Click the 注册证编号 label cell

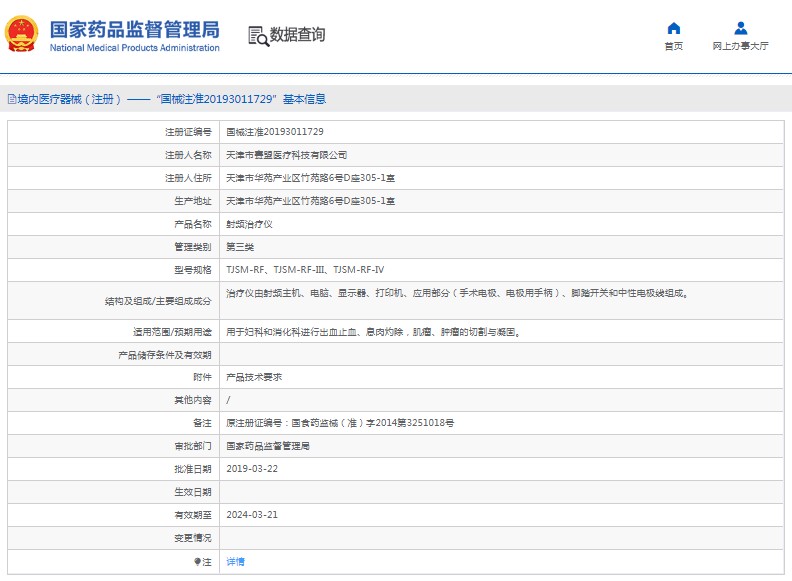(114, 132)
